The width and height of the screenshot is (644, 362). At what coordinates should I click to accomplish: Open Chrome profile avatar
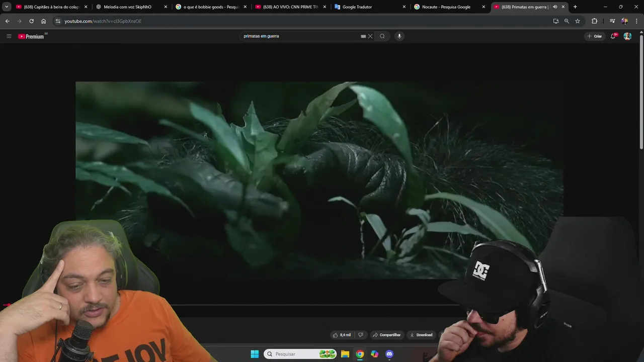(x=624, y=21)
